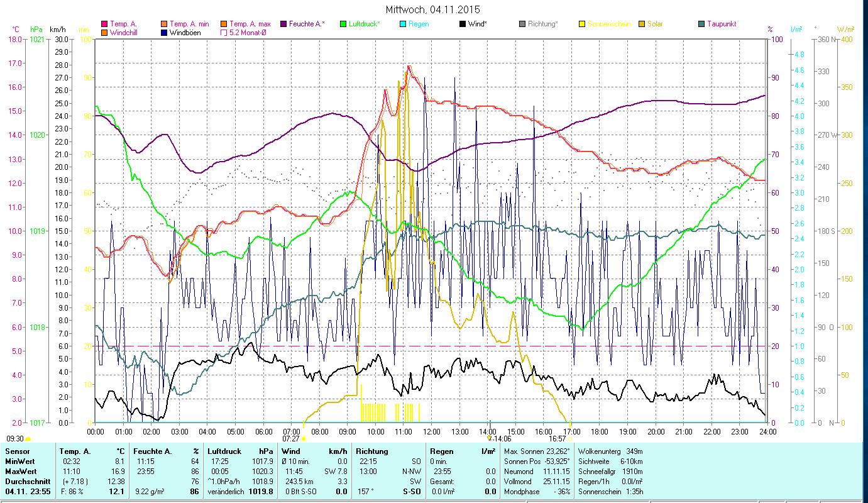Click the Temp. A. legend label
The width and height of the screenshot is (868, 503).
(x=123, y=24)
